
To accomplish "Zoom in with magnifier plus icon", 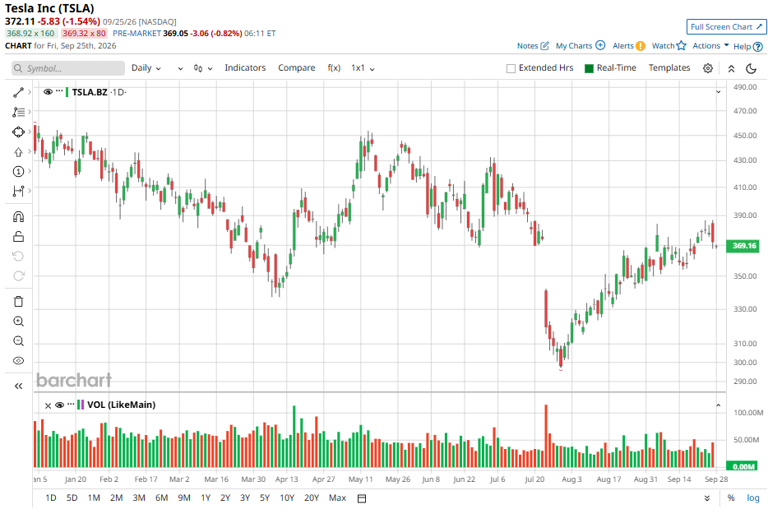I will [18, 321].
